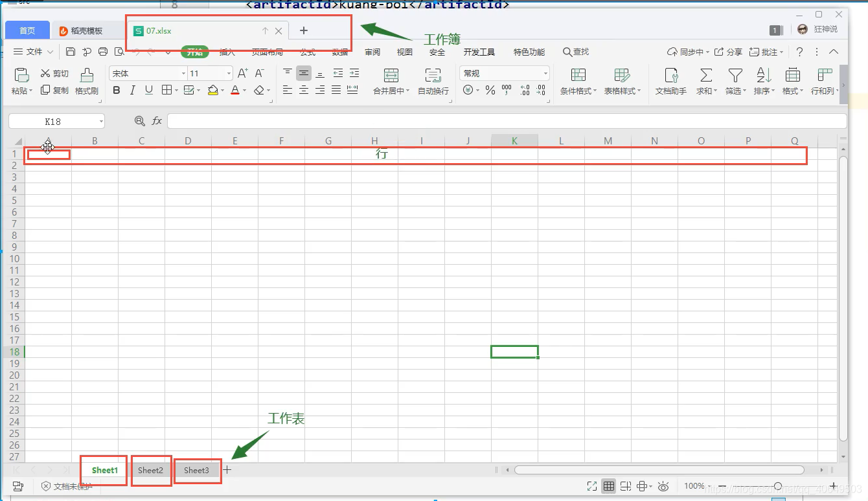Toggle vertical middle alignment button
868x501 pixels.
click(304, 73)
